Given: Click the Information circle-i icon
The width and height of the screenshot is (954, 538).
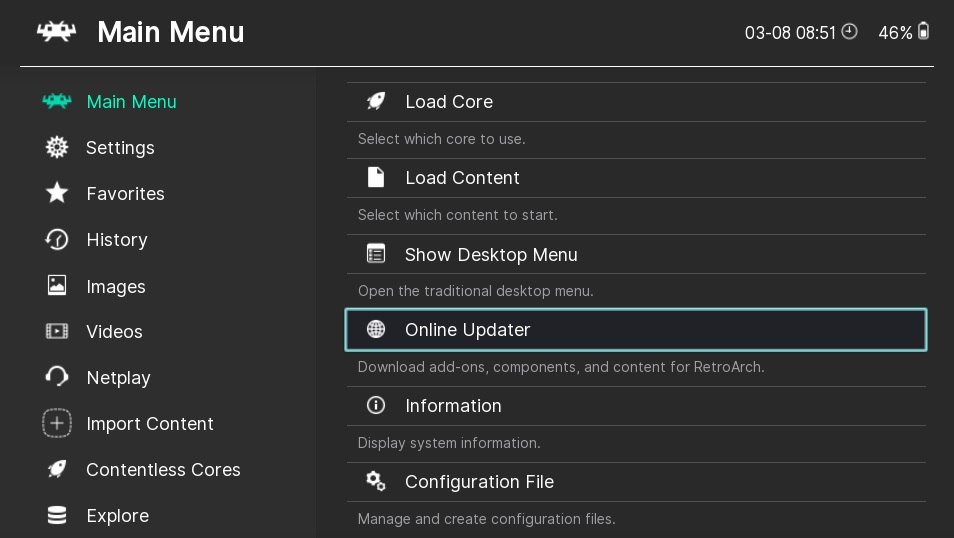Looking at the screenshot, I should [376, 405].
